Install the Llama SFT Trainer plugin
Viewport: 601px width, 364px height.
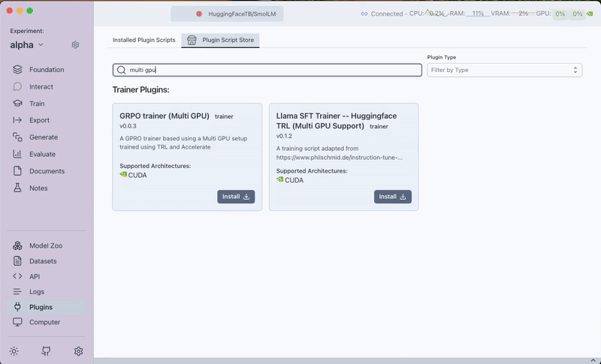392,197
